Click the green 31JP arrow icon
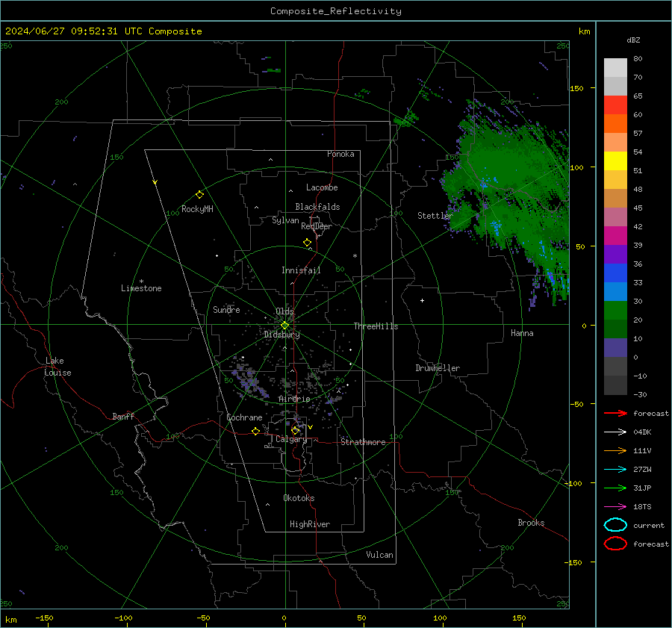This screenshot has width=672, height=628. pyautogui.click(x=615, y=488)
